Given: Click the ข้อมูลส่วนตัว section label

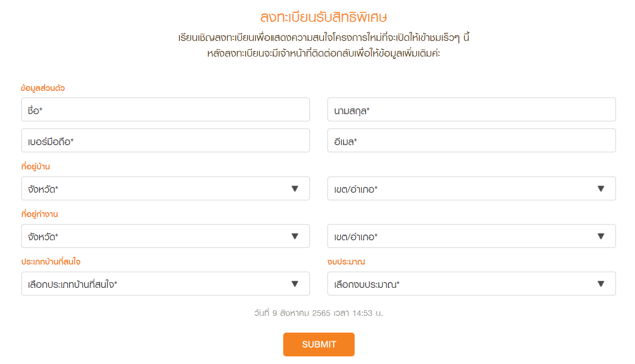Looking at the screenshot, I should point(43,89).
